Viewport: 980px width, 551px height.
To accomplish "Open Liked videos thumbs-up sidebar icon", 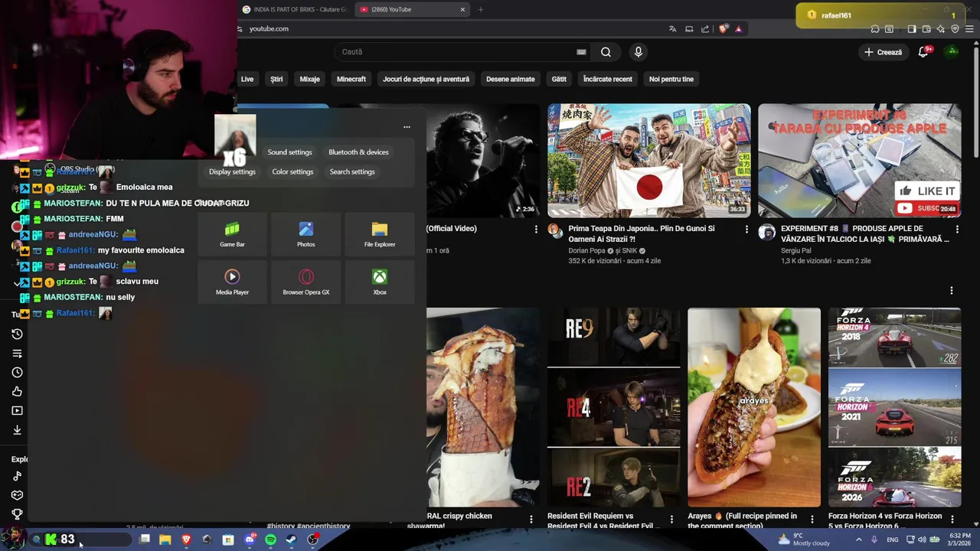I will pos(17,392).
